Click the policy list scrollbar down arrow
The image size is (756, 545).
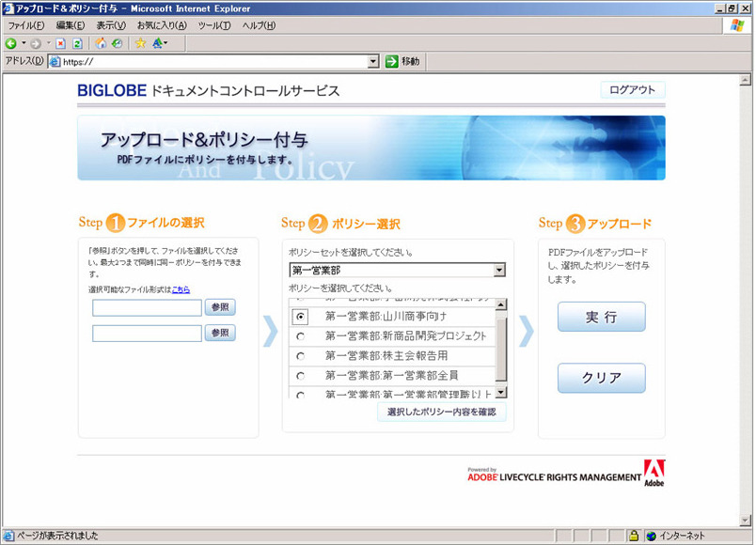click(x=501, y=393)
